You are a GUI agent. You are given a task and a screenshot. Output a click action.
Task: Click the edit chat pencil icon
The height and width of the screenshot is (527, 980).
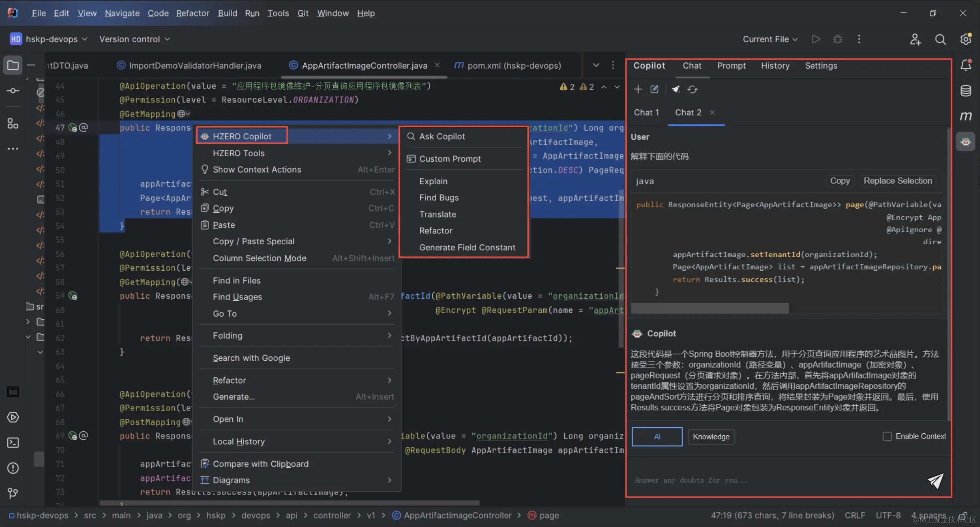[655, 89]
